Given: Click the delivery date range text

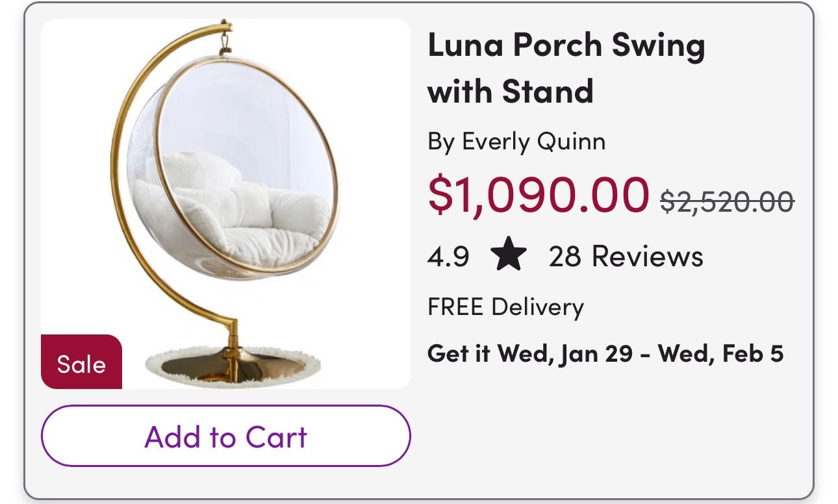Looking at the screenshot, I should pyautogui.click(x=605, y=353).
